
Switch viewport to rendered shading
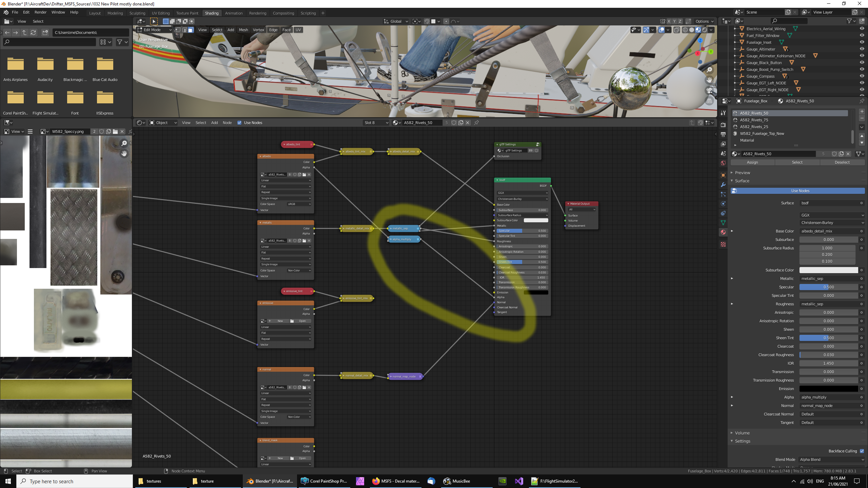705,30
